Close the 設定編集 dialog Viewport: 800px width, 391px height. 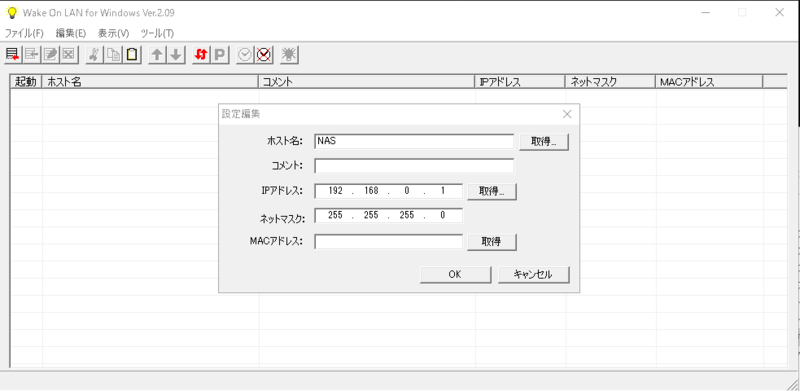(567, 114)
